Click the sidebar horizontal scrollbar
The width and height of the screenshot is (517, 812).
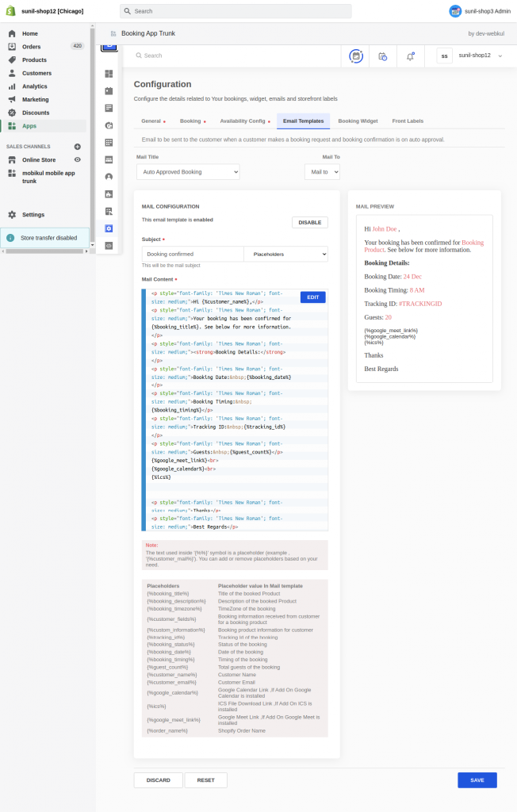[44, 251]
